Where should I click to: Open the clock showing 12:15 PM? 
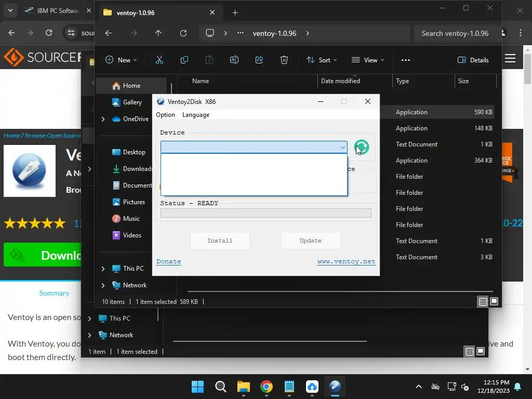point(494,387)
